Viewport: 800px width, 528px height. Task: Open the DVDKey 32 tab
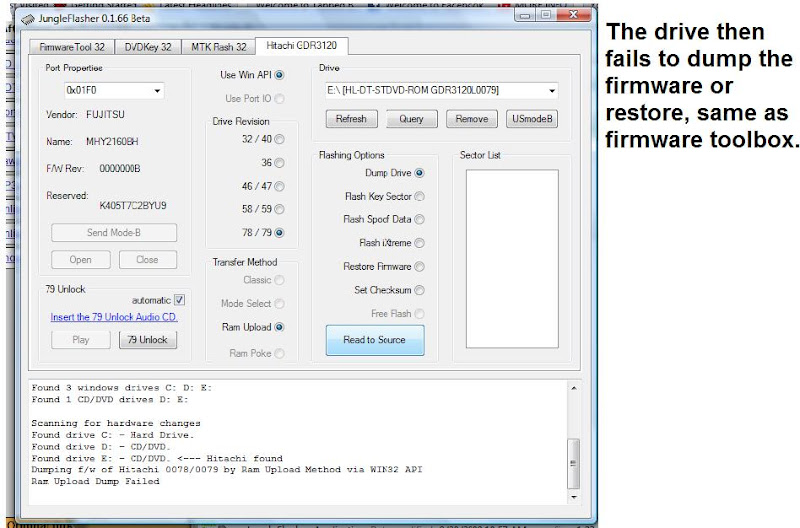(148, 47)
